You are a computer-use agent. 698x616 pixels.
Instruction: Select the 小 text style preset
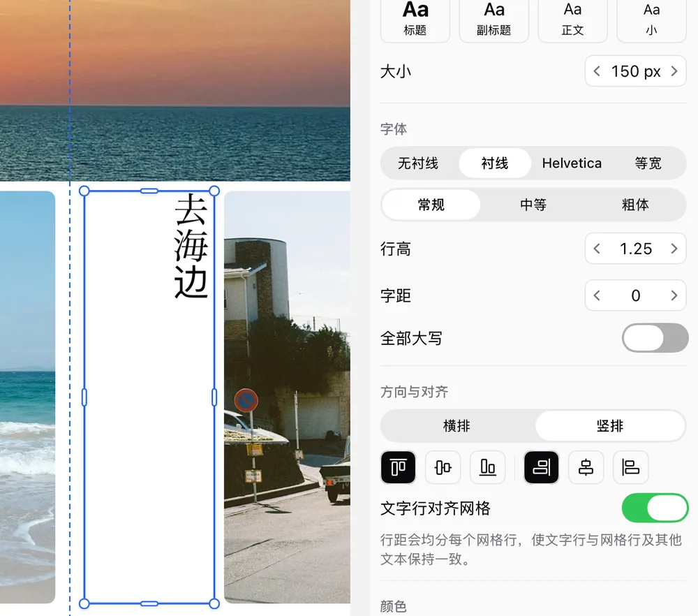coord(651,20)
